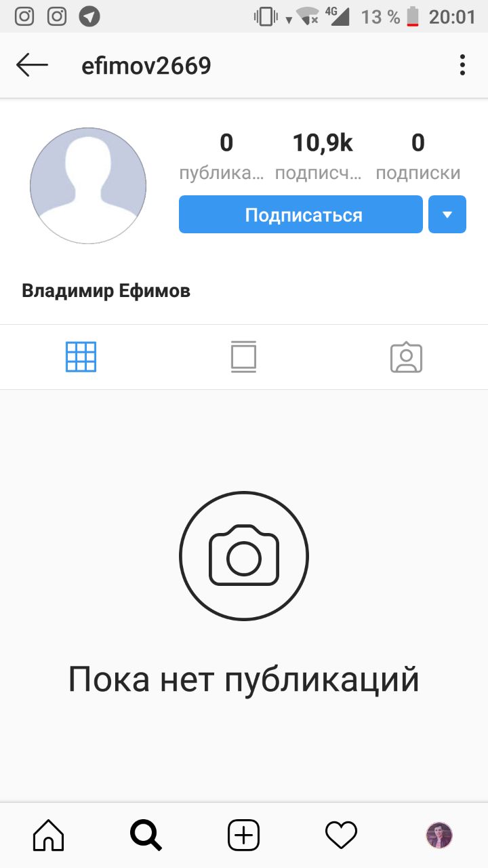Image resolution: width=488 pixels, height=868 pixels.
Task: Go to the Home feed icon
Action: pos(49,835)
